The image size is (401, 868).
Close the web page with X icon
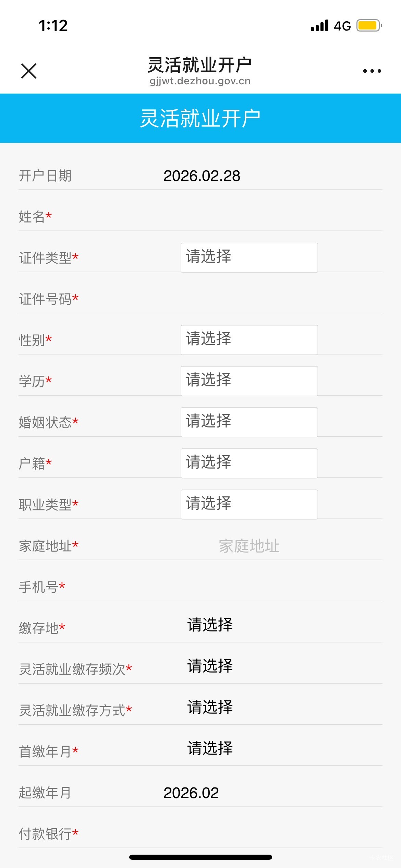(x=29, y=71)
